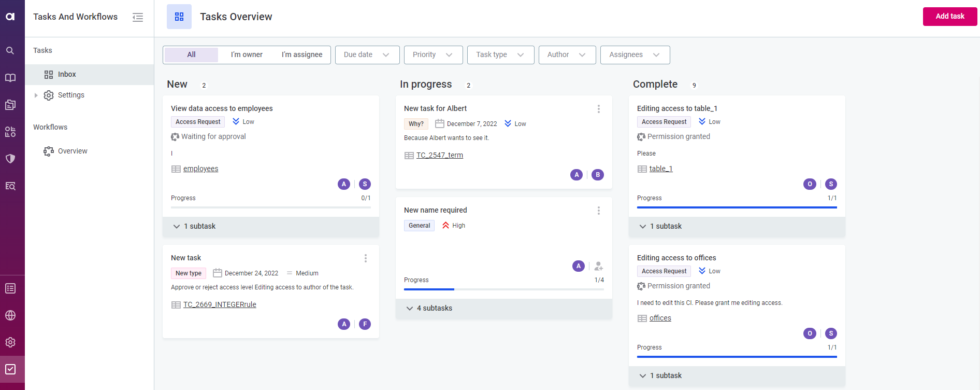Open Workflows Overview menu item
This screenshot has width=980, height=390.
point(73,151)
